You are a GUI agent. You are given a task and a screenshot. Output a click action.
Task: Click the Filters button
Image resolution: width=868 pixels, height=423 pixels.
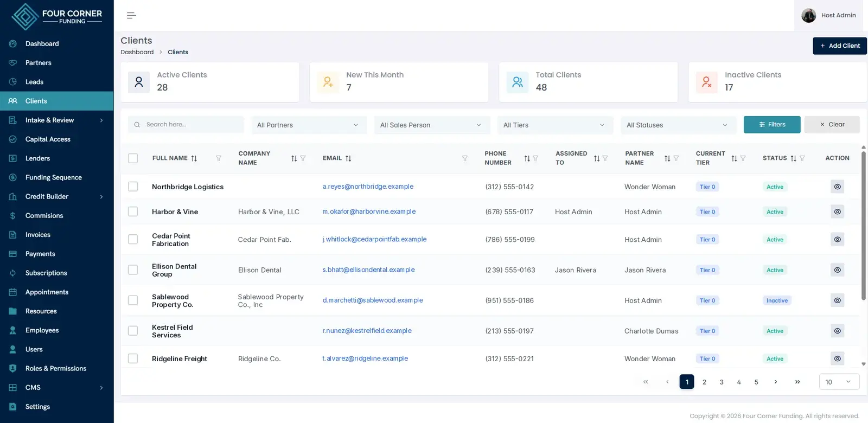coord(772,124)
